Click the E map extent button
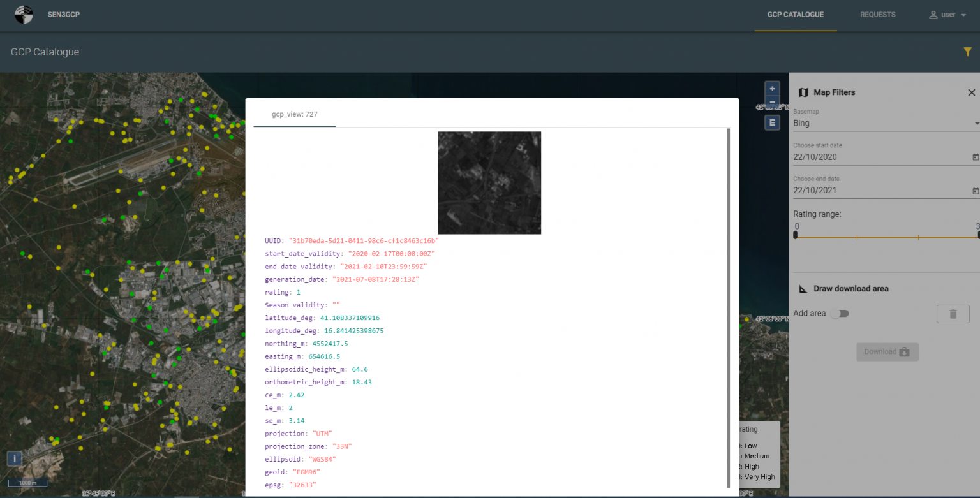 point(772,122)
